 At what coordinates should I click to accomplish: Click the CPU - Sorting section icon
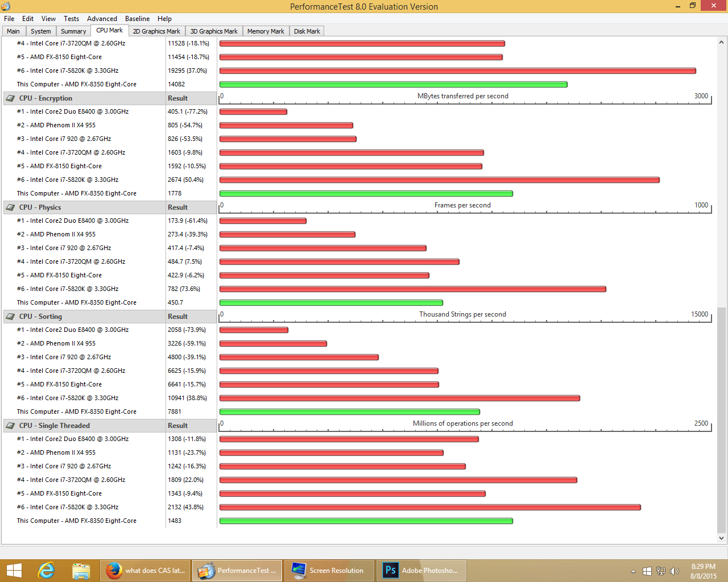(10, 317)
